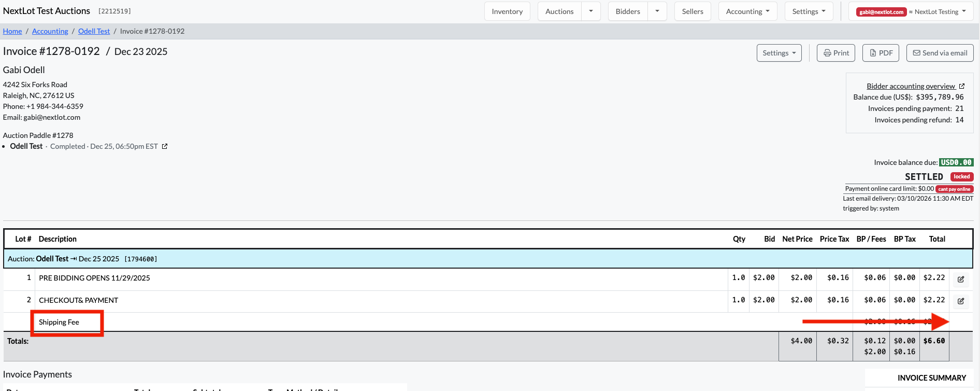
Task: Click NextLot Test Auctions site title
Action: (x=47, y=11)
